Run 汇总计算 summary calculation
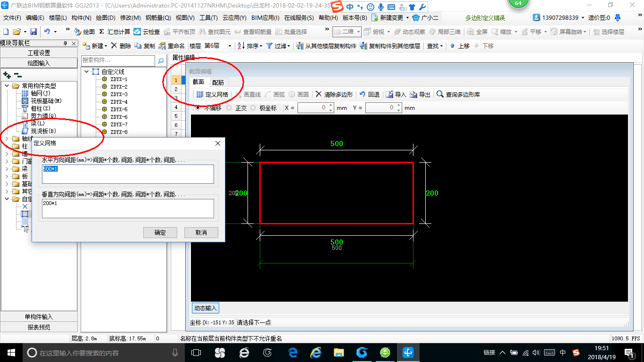The height and width of the screenshot is (362, 644). click(115, 32)
